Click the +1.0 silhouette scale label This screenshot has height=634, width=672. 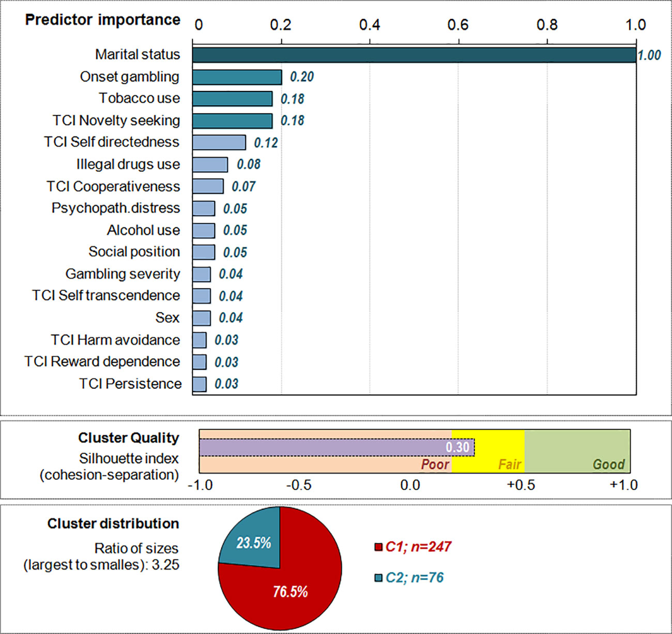point(623,485)
